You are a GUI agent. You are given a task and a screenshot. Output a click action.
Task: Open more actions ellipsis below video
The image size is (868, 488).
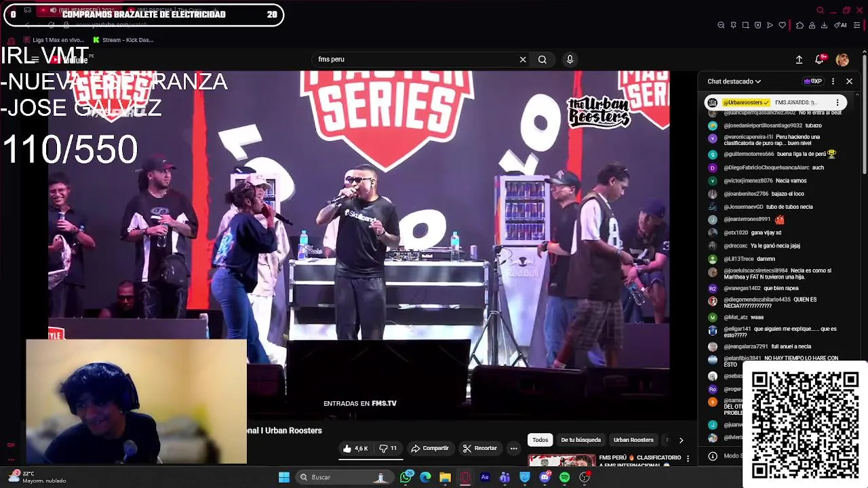pos(513,448)
